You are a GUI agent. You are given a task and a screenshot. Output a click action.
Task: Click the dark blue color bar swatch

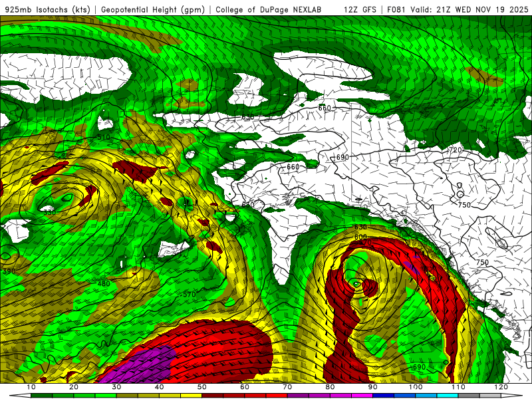click(384, 396)
